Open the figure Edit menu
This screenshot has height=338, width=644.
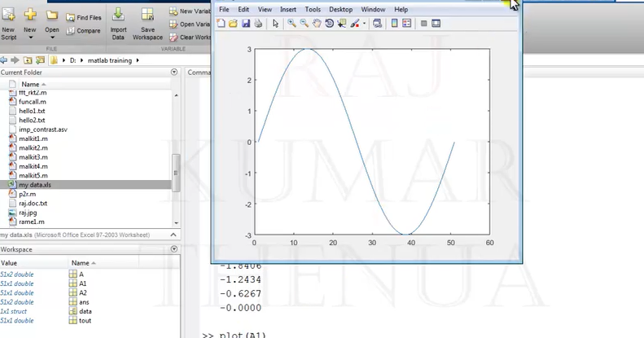pyautogui.click(x=243, y=9)
